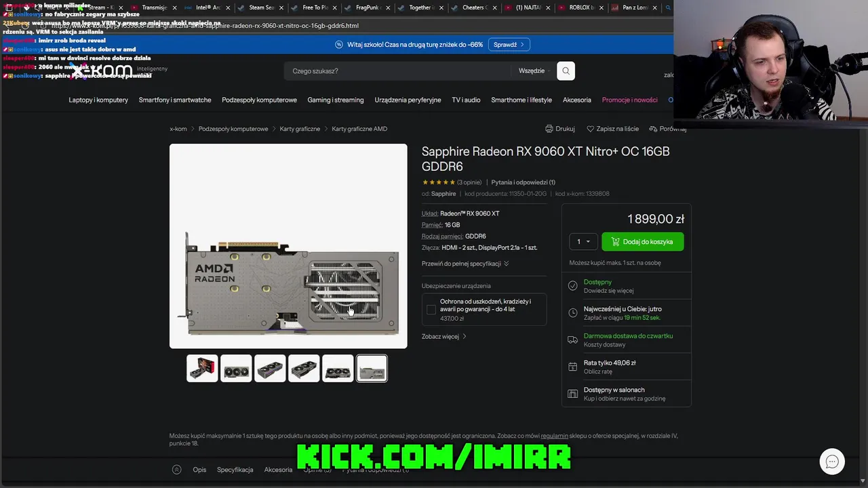
Task: Select the last thumbnail showing backplate
Action: click(x=372, y=369)
